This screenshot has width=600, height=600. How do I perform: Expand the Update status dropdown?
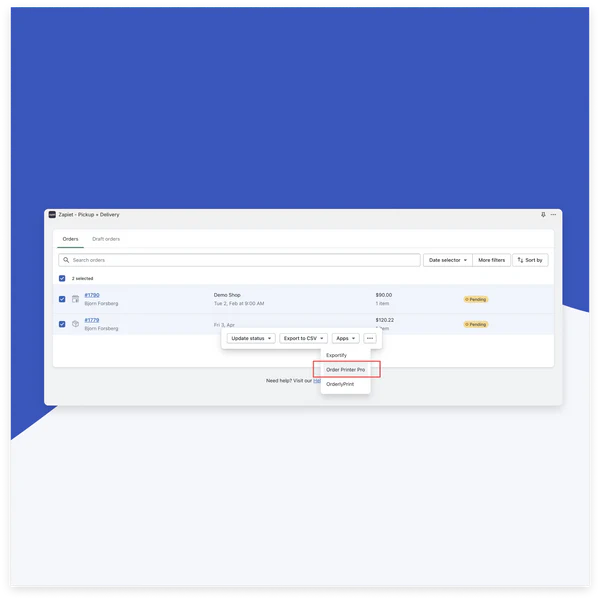click(x=251, y=338)
